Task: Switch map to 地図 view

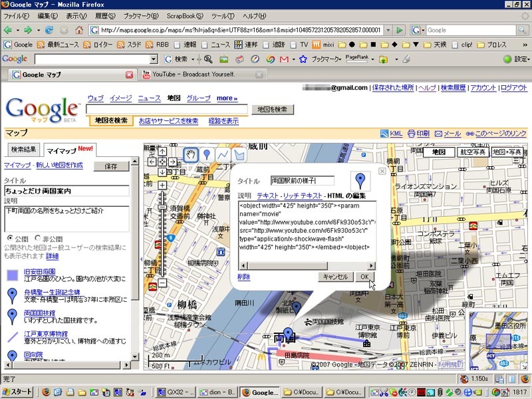Action: (x=439, y=152)
